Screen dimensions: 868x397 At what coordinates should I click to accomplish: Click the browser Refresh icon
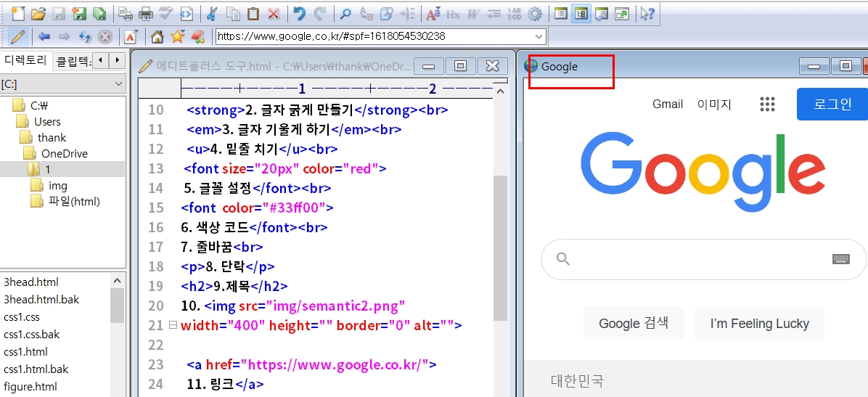coord(85,36)
